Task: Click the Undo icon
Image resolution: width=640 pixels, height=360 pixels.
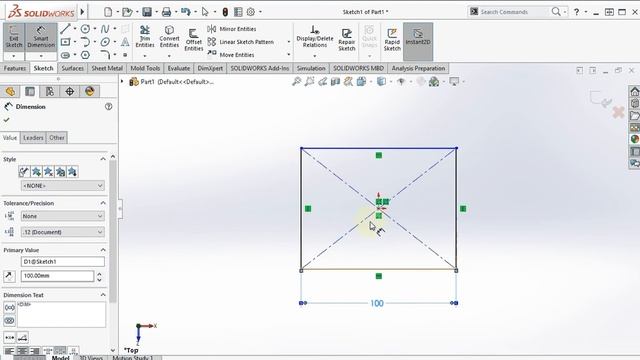Action: (x=186, y=12)
